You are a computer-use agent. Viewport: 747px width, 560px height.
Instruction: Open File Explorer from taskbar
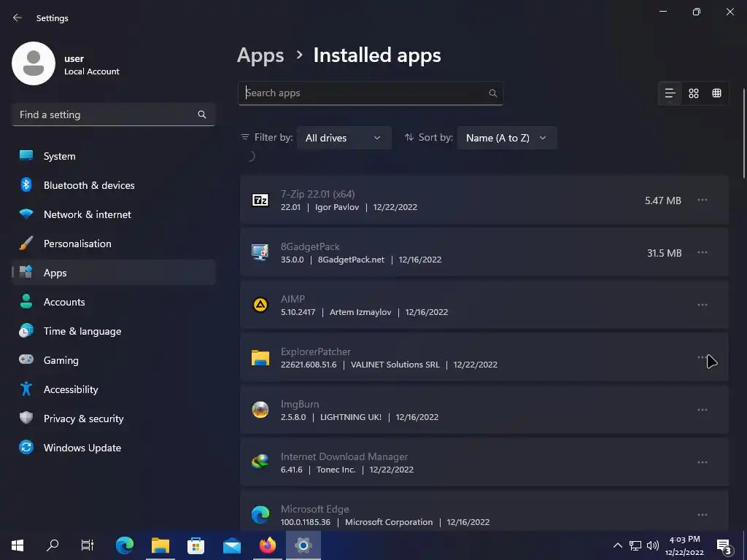(160, 545)
